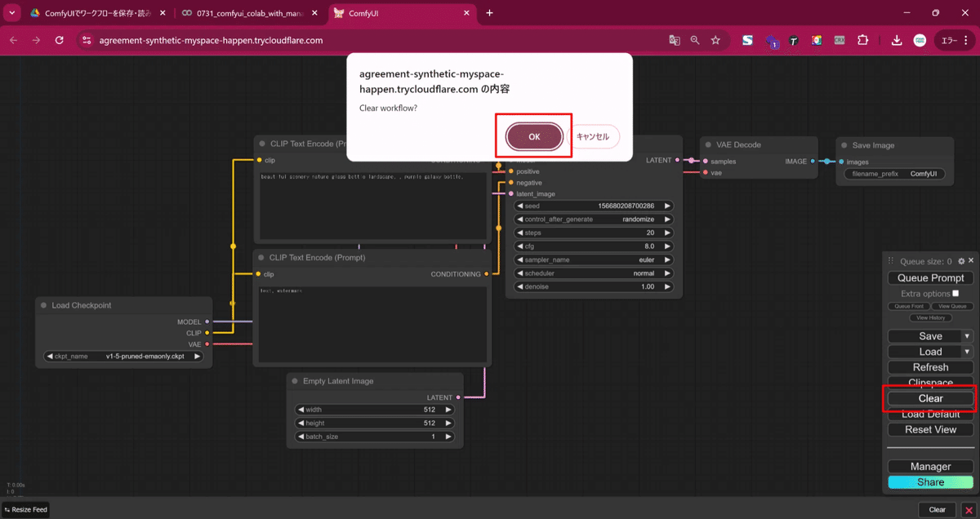Open the Extensions puzzle-piece menu
Image resolution: width=980 pixels, height=519 pixels.
point(862,40)
